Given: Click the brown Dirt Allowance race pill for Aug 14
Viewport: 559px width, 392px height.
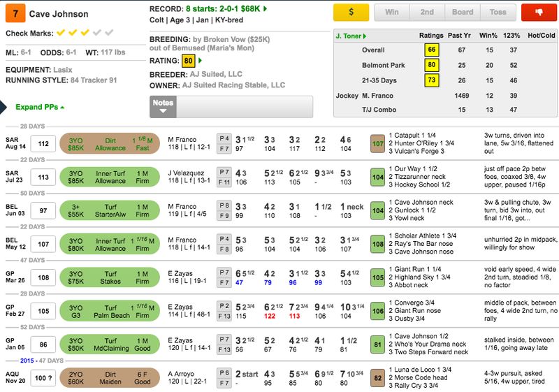Looking at the screenshot, I should tap(110, 144).
